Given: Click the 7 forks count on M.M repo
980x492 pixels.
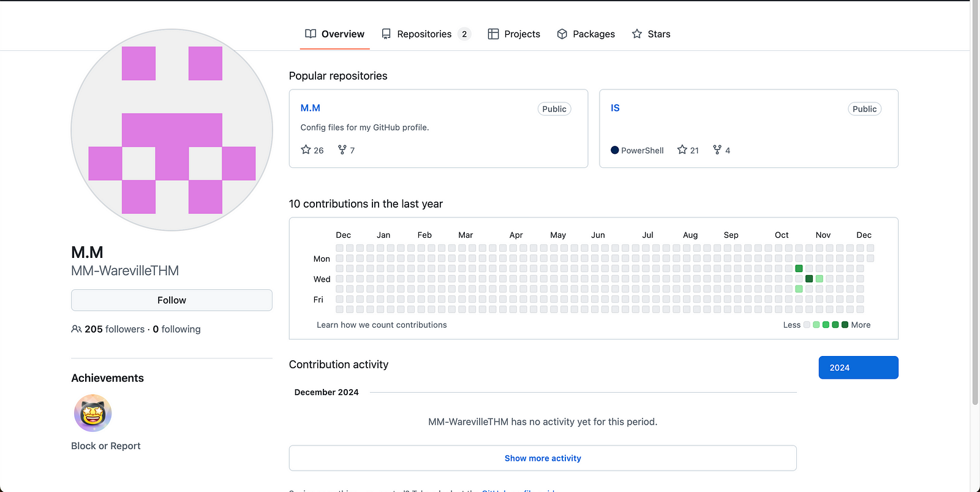Looking at the screenshot, I should tap(352, 150).
